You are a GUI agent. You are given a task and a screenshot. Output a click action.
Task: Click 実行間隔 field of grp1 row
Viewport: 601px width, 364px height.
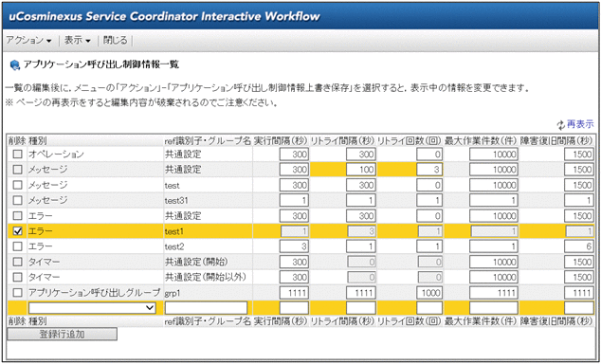[x=294, y=293]
